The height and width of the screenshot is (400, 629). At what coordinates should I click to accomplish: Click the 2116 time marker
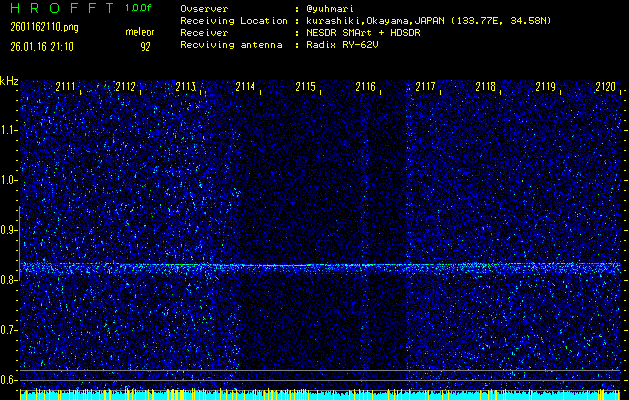tap(365, 87)
